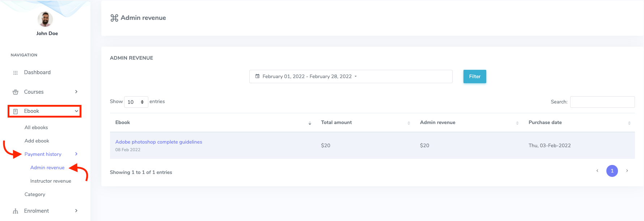644x221 pixels.
Task: Open the February date range picker
Action: point(350,76)
